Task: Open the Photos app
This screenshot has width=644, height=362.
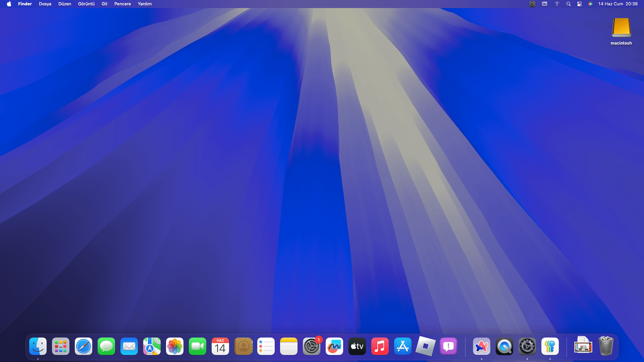Action: point(175,346)
